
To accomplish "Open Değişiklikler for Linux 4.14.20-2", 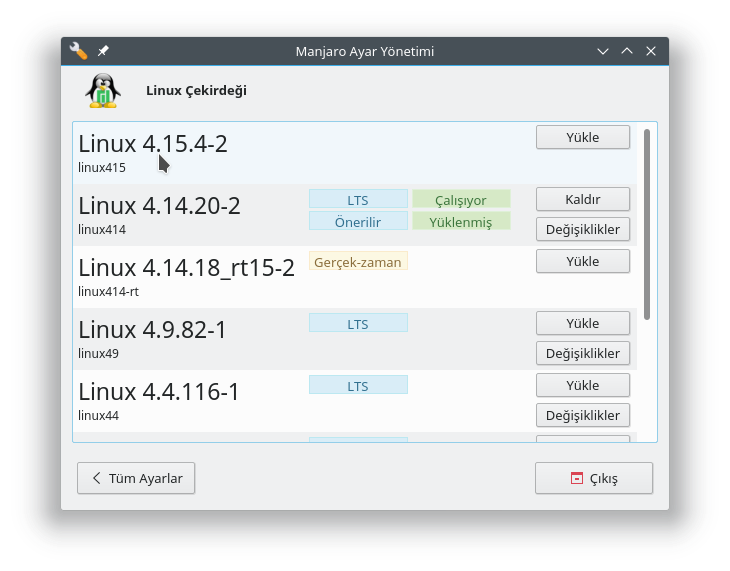I will 583,229.
